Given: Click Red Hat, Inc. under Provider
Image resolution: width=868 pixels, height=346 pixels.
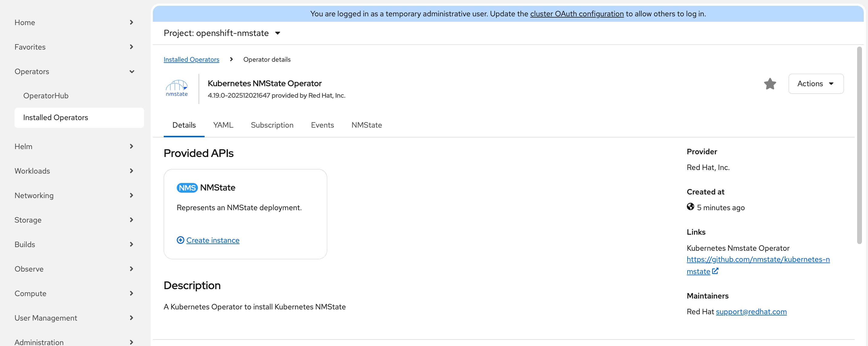Looking at the screenshot, I should point(708,168).
